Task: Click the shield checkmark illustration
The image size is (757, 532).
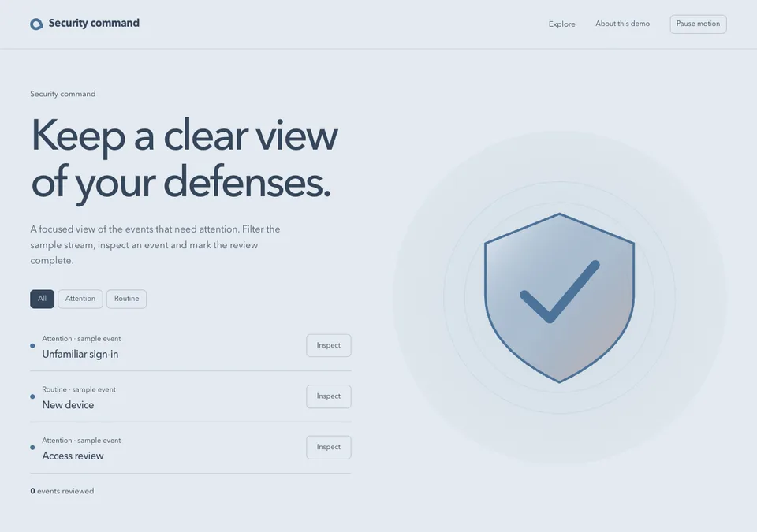Action: click(560, 297)
